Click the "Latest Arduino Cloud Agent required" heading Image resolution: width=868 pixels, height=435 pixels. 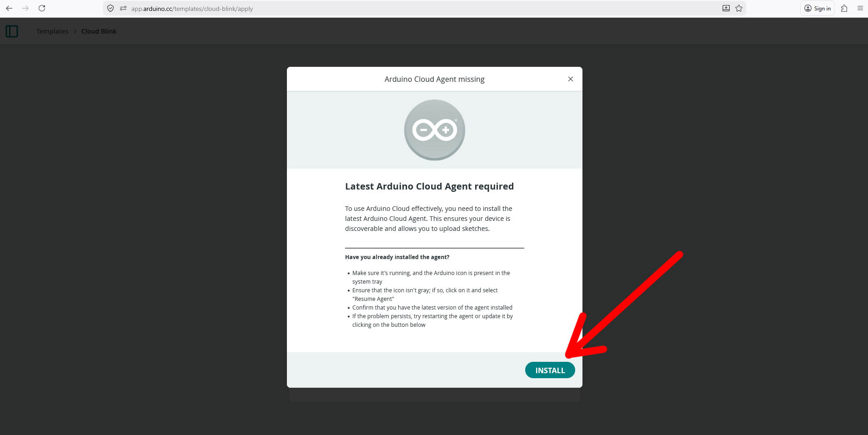tap(429, 186)
